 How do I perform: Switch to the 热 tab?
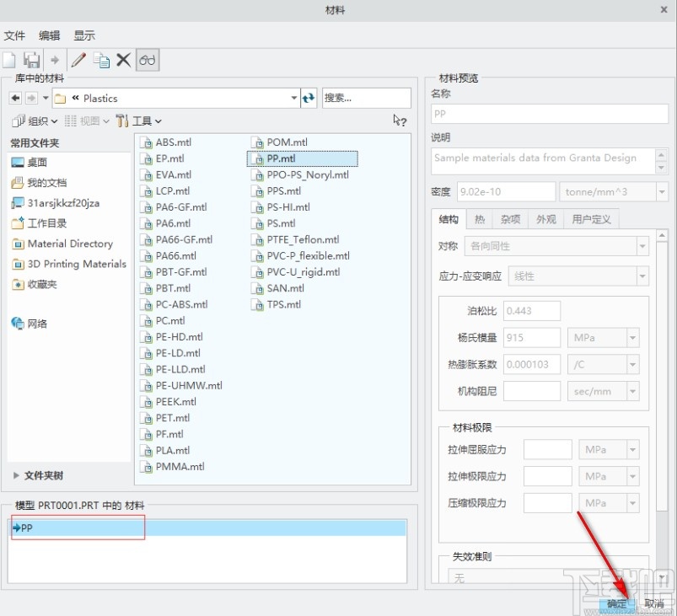[x=480, y=219]
